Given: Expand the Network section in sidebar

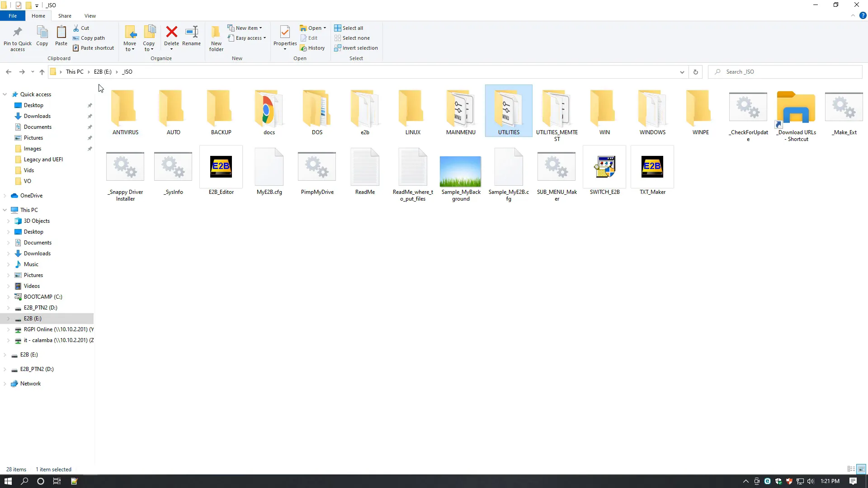Looking at the screenshot, I should point(5,383).
